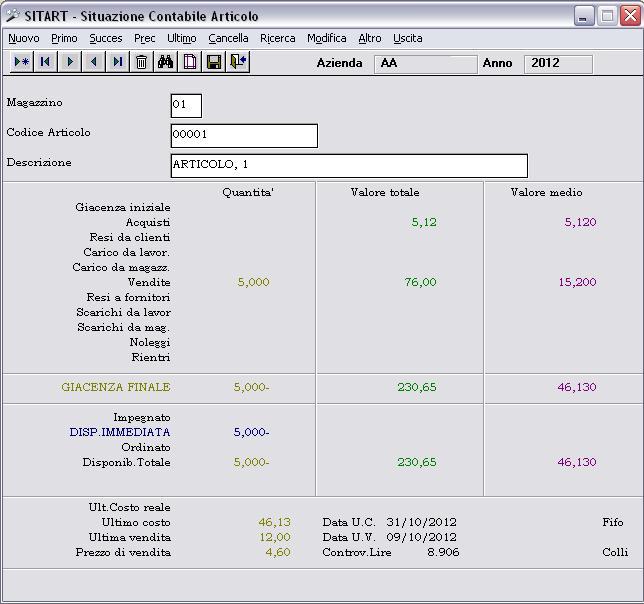Click Disponib.Totale valore medio 46,130

577,462
